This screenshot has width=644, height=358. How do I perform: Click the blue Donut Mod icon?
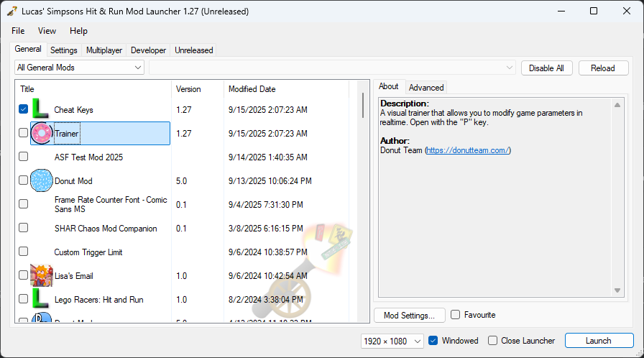click(42, 180)
